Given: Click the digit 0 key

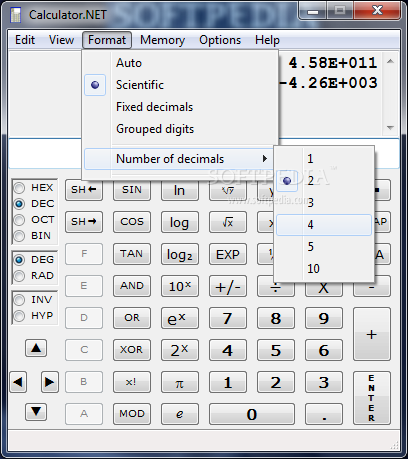Looking at the screenshot, I should coord(252,414).
